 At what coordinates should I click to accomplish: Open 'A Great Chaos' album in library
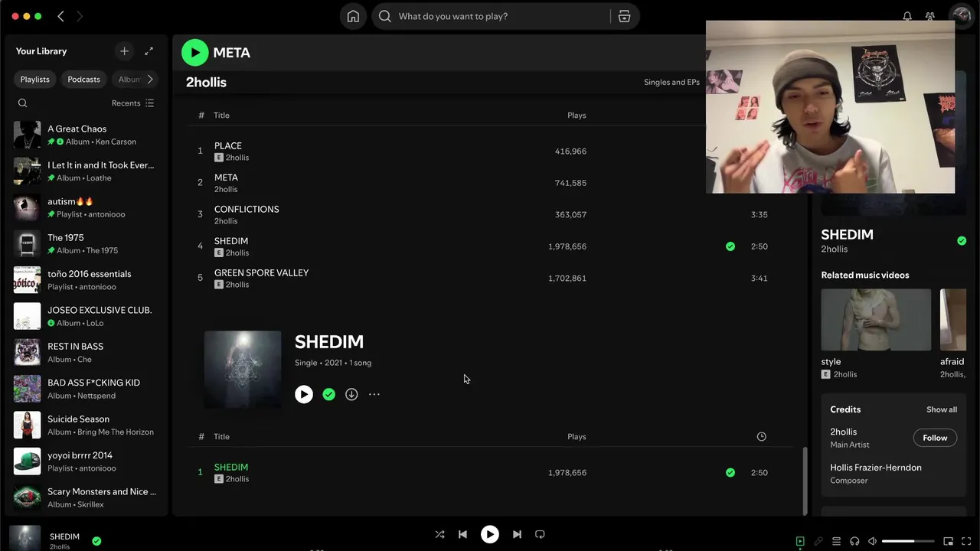point(86,135)
